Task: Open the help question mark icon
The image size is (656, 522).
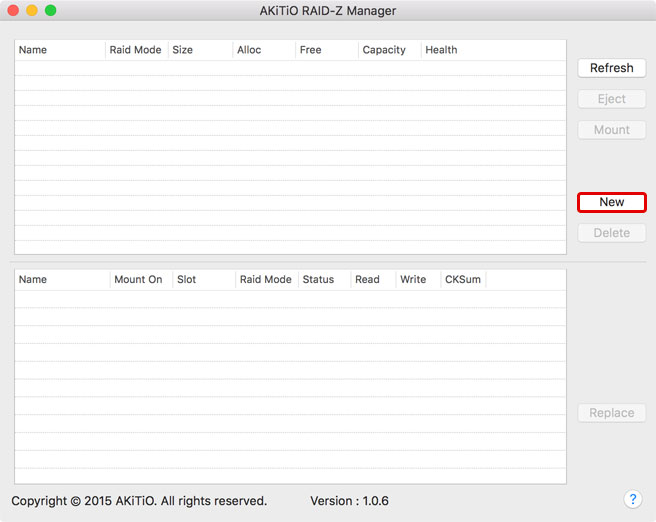Action: click(x=632, y=499)
